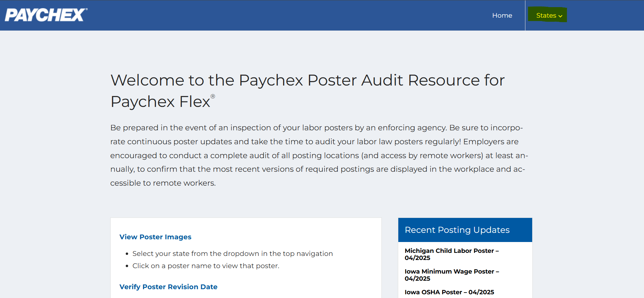Open the States dropdown menu

pos(546,15)
